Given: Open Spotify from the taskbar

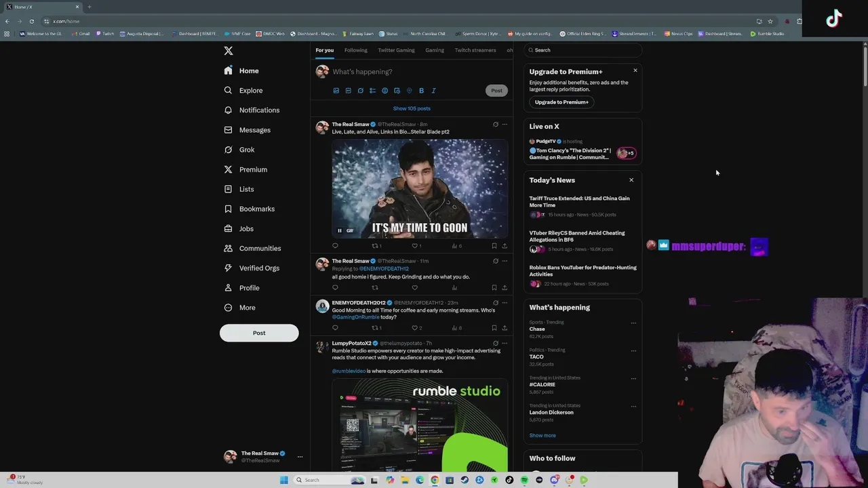Looking at the screenshot, I should [x=524, y=480].
